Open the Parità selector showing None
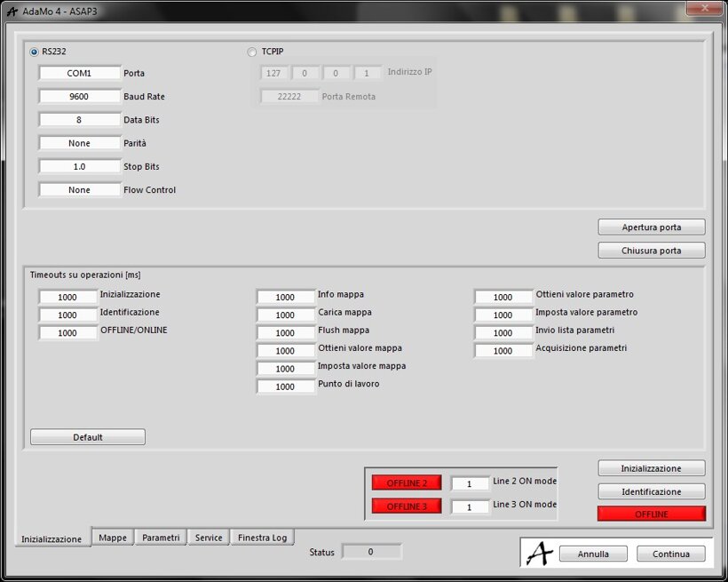Image resolution: width=728 pixels, height=582 pixels. [x=79, y=143]
